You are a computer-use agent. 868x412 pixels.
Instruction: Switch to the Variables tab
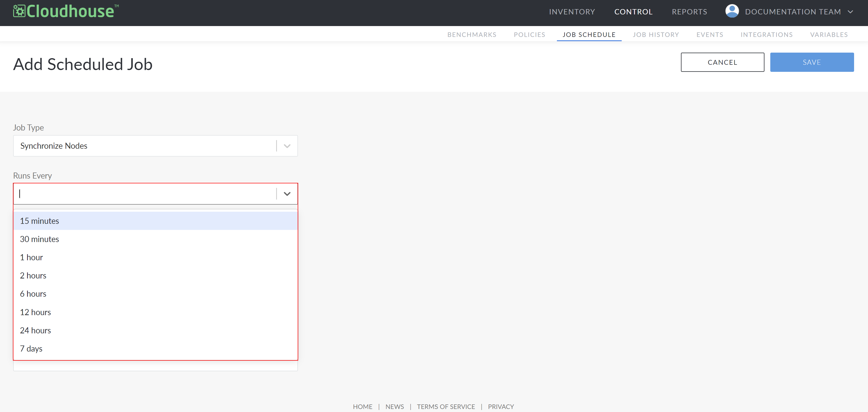point(829,35)
